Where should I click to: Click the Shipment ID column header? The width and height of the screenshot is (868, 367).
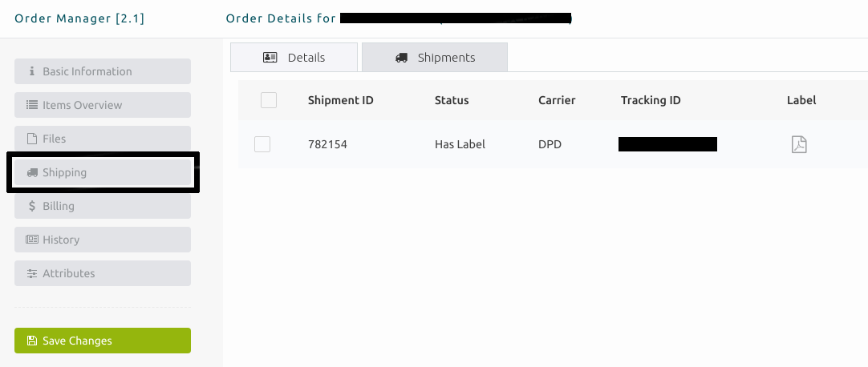click(340, 100)
